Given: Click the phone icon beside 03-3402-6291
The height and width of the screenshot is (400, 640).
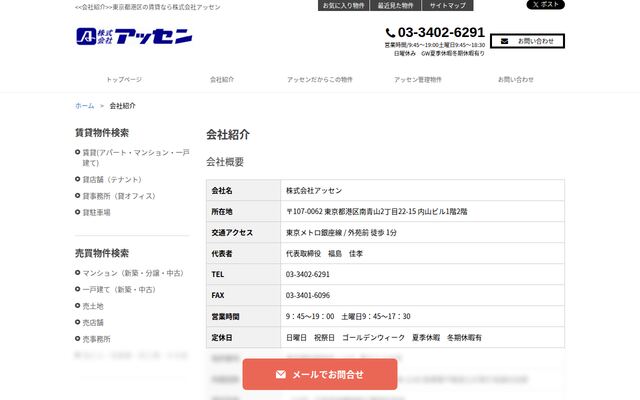Looking at the screenshot, I should [x=390, y=33].
